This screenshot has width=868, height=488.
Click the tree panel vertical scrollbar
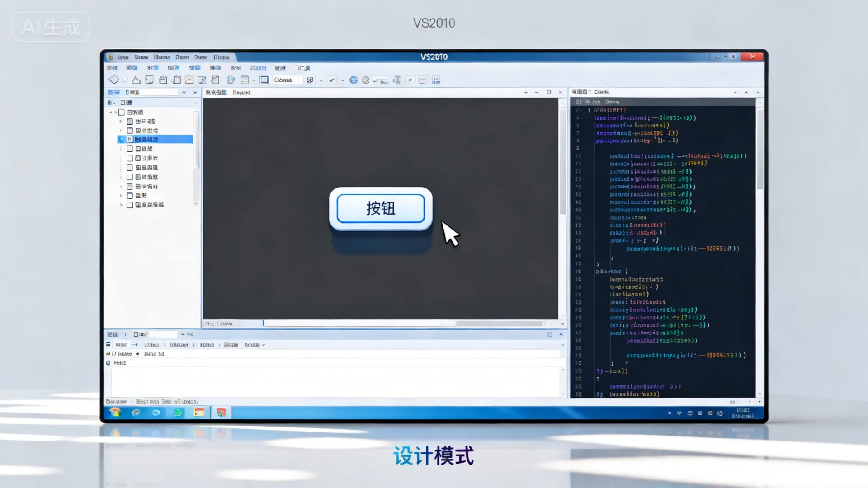pos(196,139)
